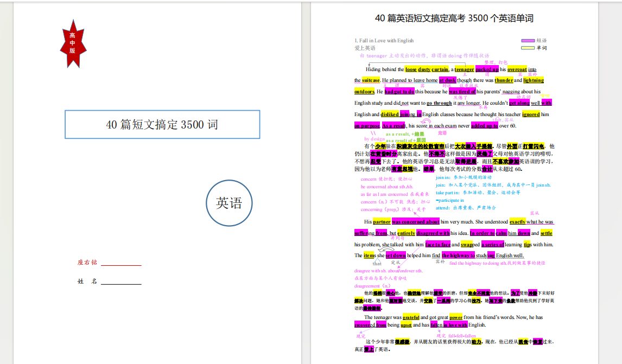Click the highlighted phrase 'packed up'

[x=487, y=69]
